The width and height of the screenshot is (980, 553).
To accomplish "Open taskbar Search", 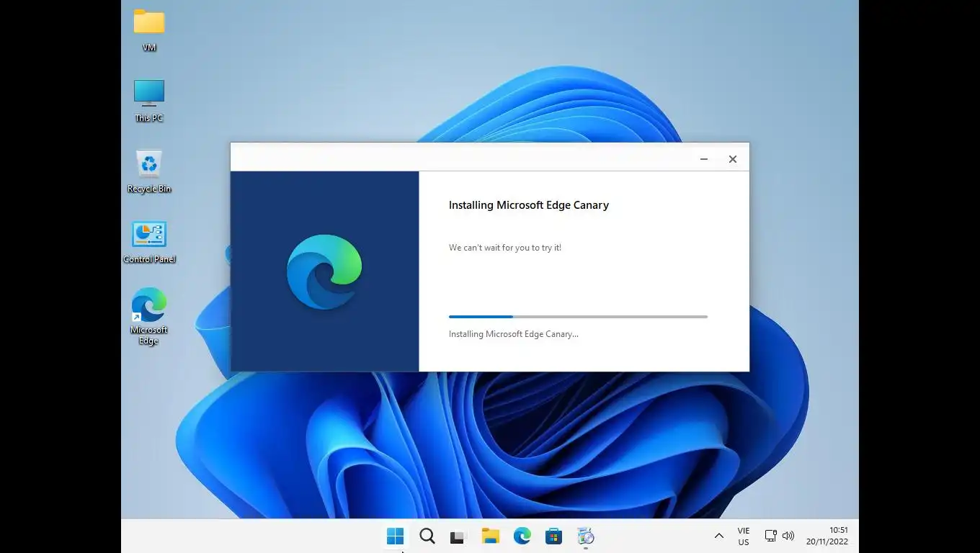I will (427, 536).
